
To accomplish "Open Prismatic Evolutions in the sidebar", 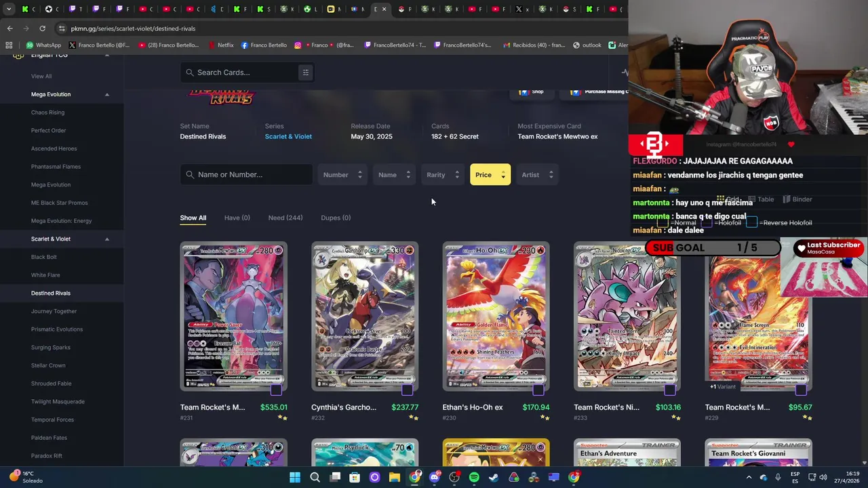I will (x=56, y=329).
